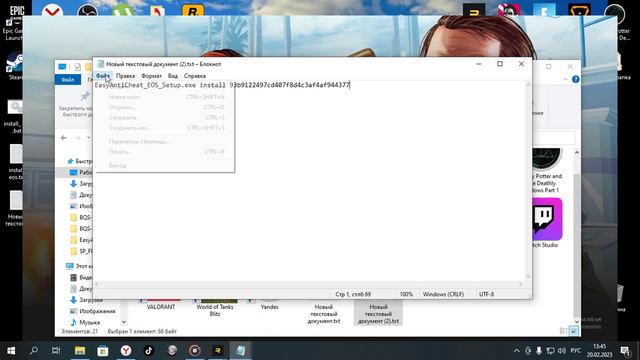This screenshot has width=640, height=360.
Task: Switch Explorer to details view
Action: (564, 331)
